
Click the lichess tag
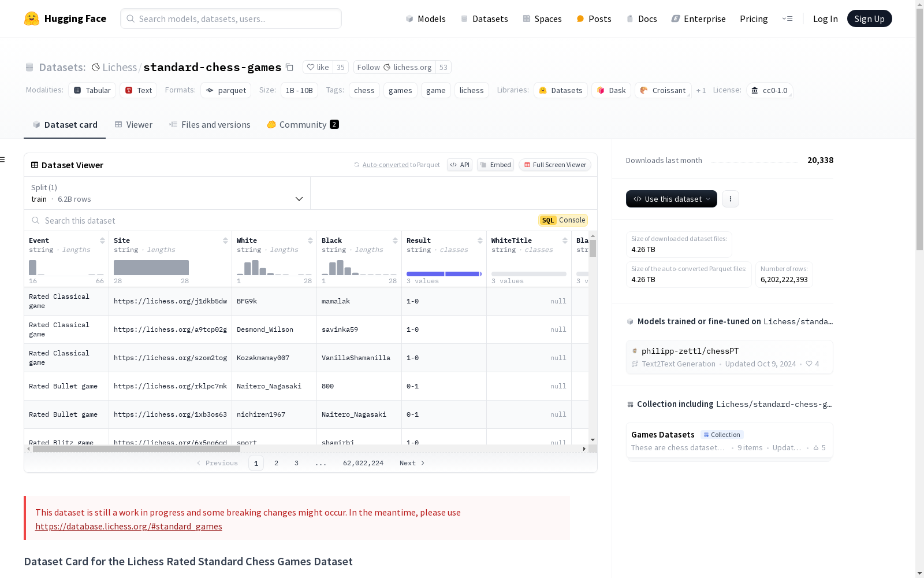coord(472,90)
